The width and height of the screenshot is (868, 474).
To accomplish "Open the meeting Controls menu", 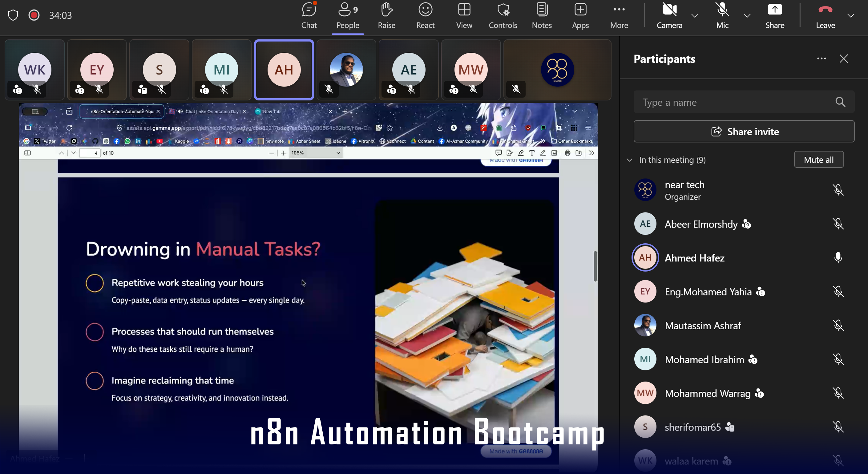I will (x=503, y=16).
